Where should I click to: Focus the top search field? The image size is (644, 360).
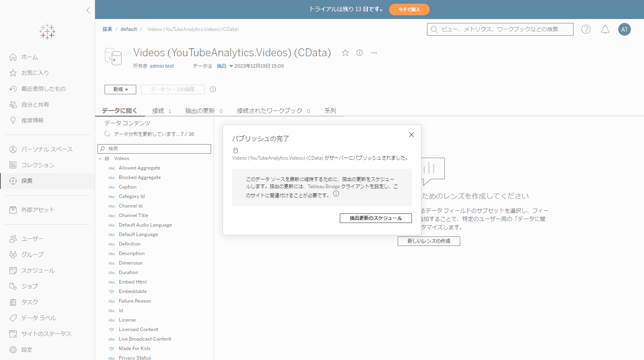click(500, 29)
